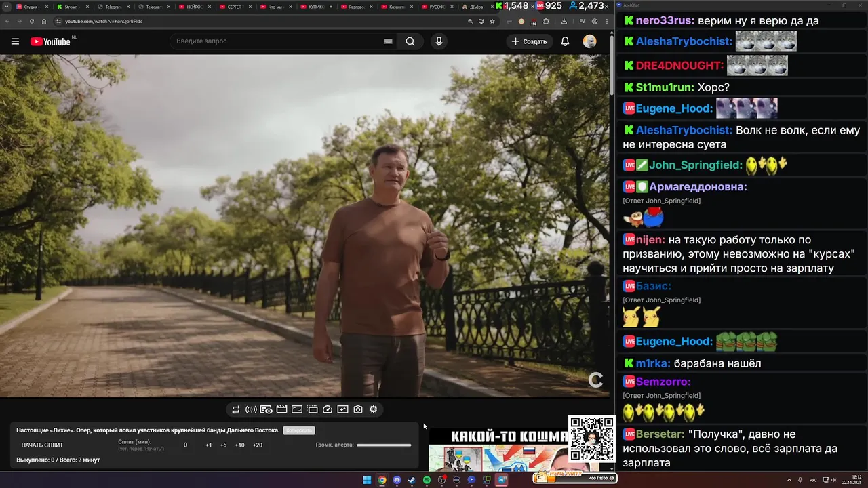Screen dimensions: 868x488
Task: Click the expand-to-window icon under player
Action: (296, 409)
